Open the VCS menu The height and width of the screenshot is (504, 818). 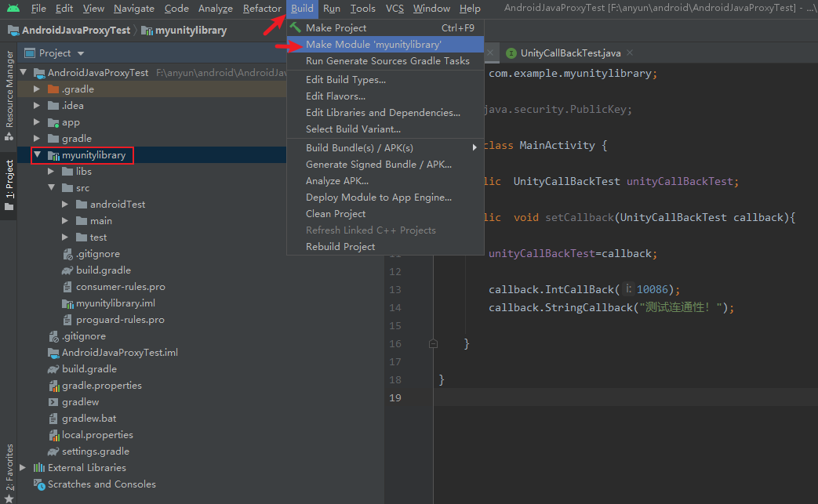pyautogui.click(x=394, y=9)
